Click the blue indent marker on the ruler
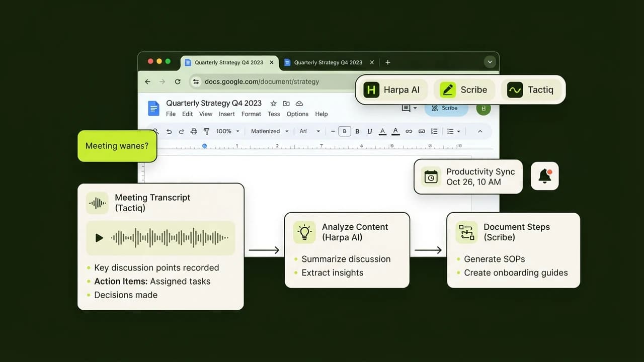 tap(204, 146)
